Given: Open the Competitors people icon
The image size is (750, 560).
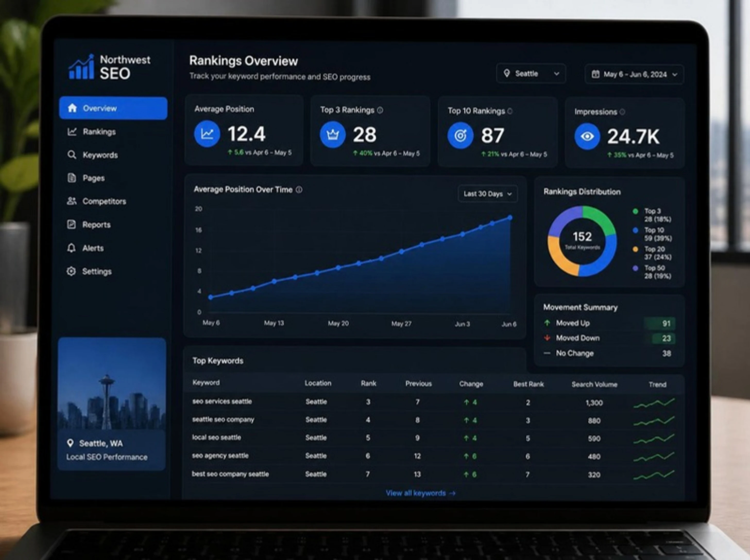Looking at the screenshot, I should 72,201.
